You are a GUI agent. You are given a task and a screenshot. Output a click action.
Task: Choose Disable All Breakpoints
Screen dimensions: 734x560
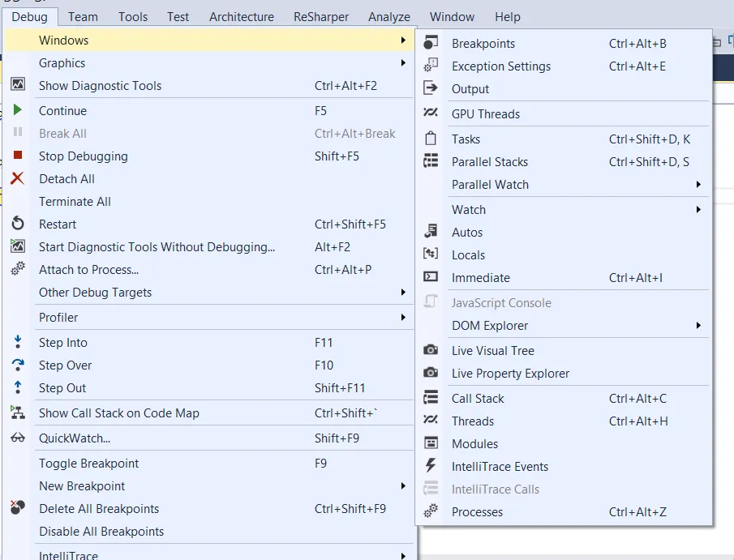[101, 532]
